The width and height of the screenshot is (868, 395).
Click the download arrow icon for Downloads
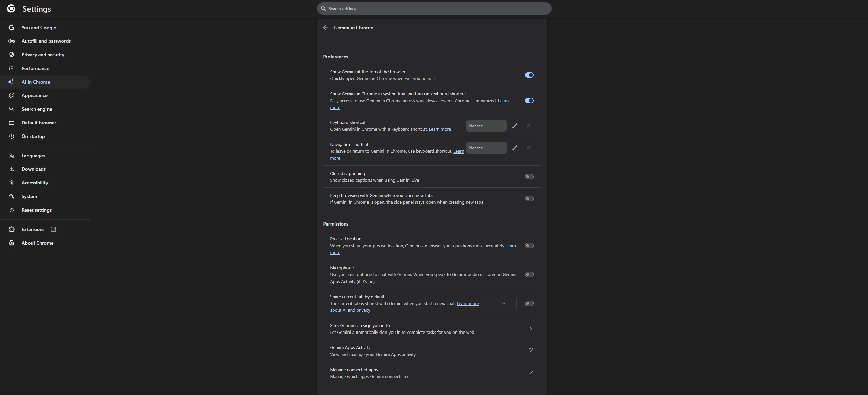tap(12, 169)
